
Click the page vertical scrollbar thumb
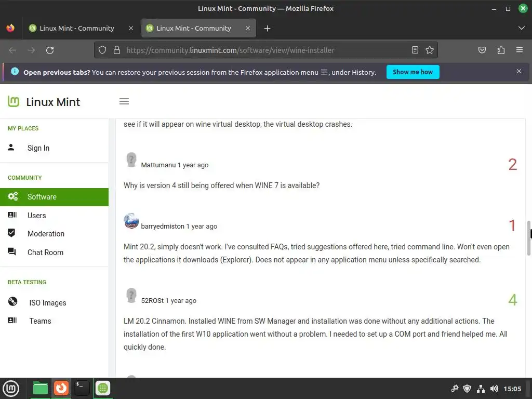(528, 238)
